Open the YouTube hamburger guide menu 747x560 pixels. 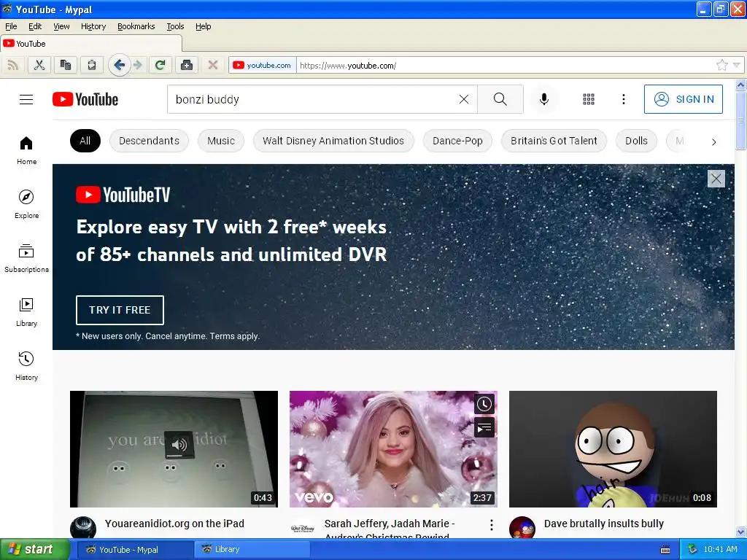coord(26,99)
